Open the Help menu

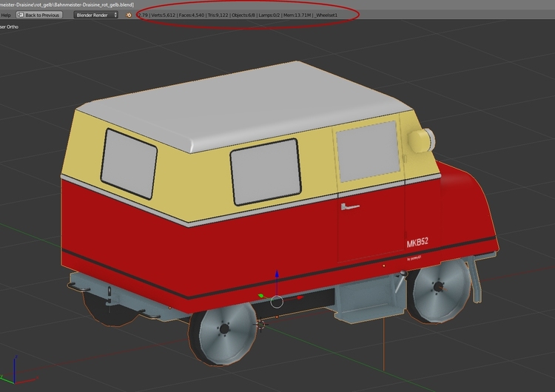(5, 15)
